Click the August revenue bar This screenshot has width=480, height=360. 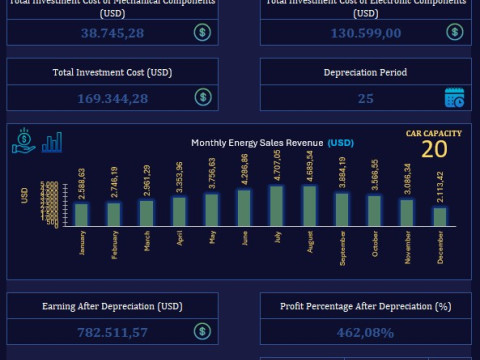310,206
